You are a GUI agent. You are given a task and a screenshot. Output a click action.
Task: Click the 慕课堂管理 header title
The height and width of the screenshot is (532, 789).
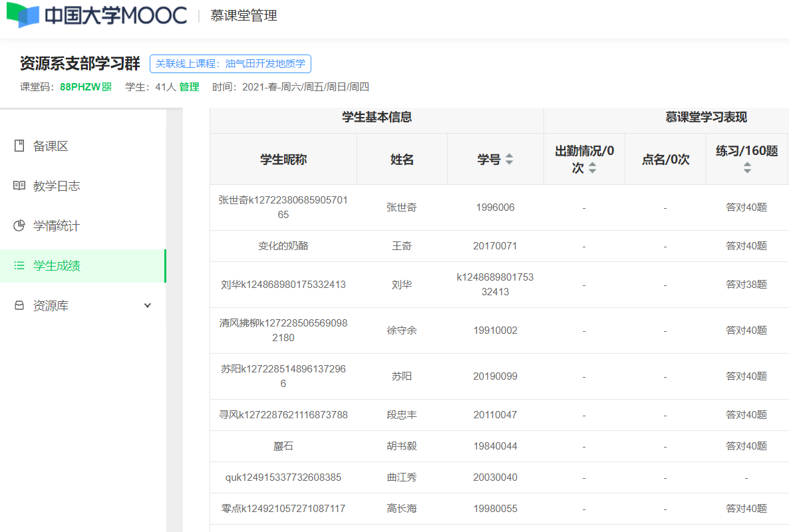pyautogui.click(x=243, y=16)
